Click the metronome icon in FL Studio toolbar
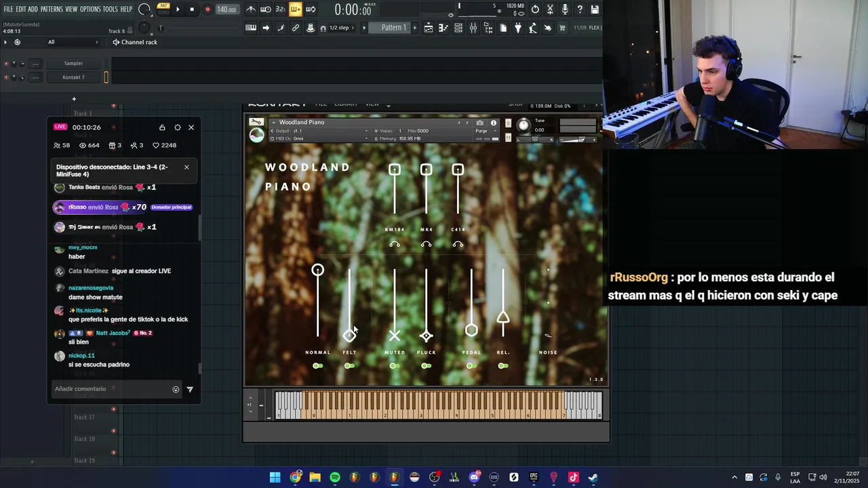Image resolution: width=868 pixels, height=488 pixels. click(x=251, y=9)
